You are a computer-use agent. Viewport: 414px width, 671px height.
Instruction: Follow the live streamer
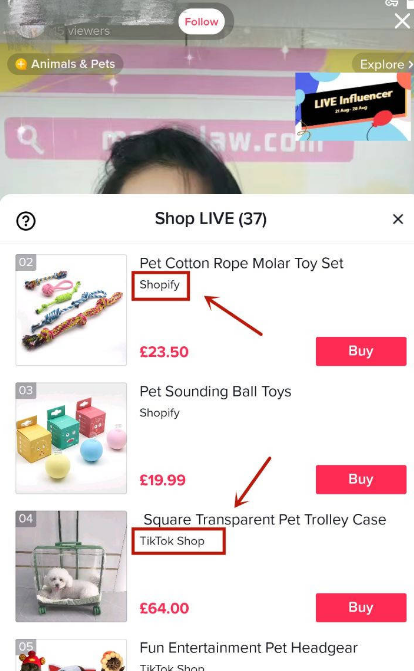[201, 21]
